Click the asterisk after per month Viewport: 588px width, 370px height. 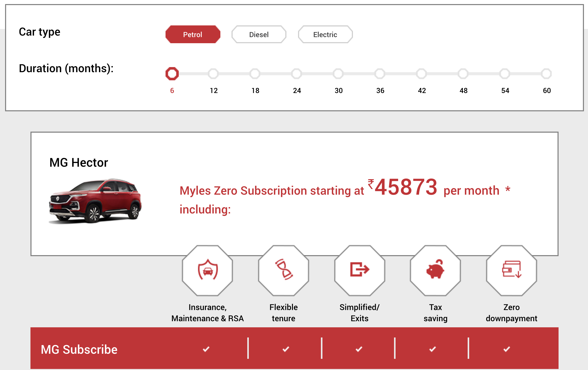tap(508, 189)
